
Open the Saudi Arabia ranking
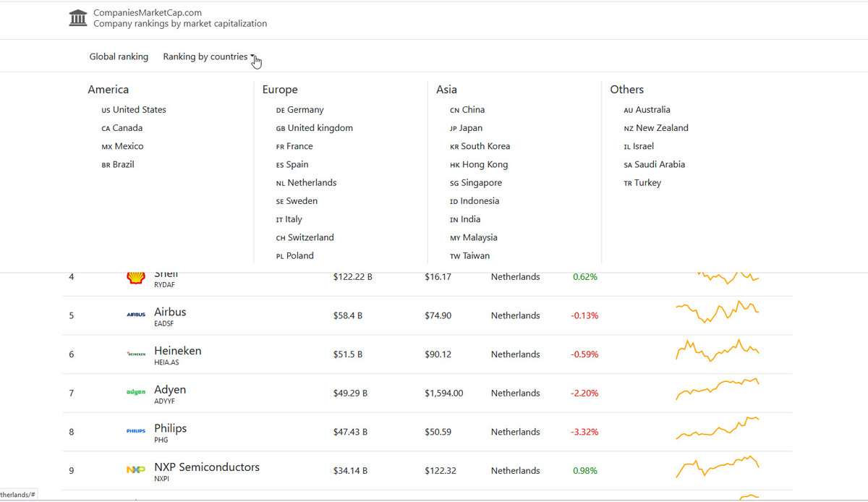(654, 164)
